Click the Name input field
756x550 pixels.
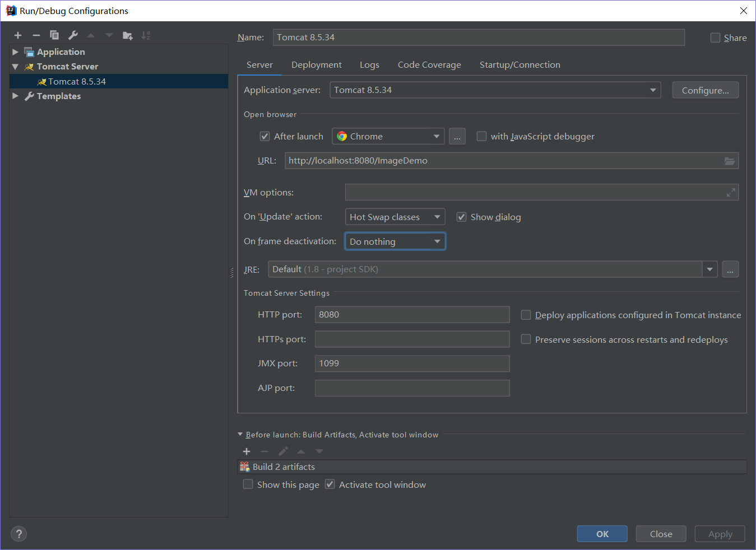coord(479,38)
